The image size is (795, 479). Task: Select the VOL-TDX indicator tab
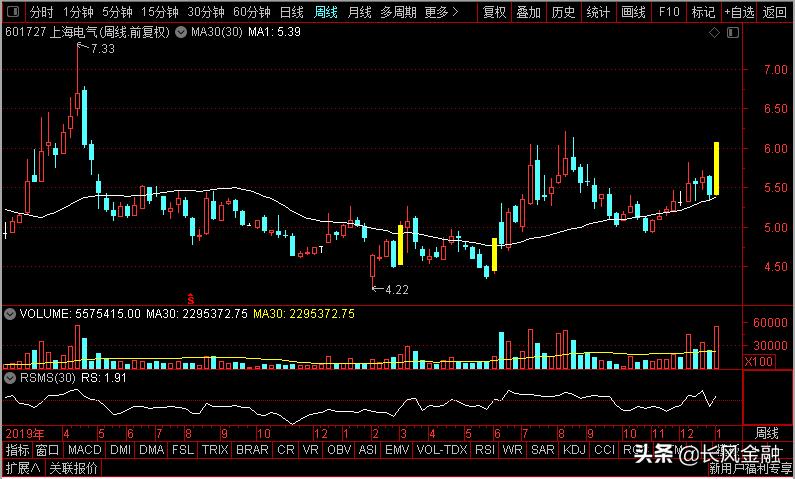click(442, 449)
